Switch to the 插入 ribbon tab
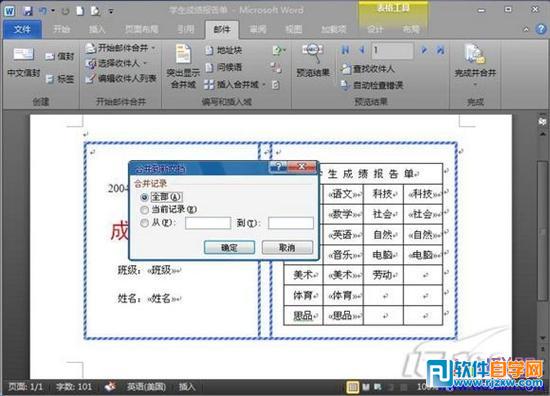Image resolution: width=550 pixels, height=396 pixels. click(97, 29)
